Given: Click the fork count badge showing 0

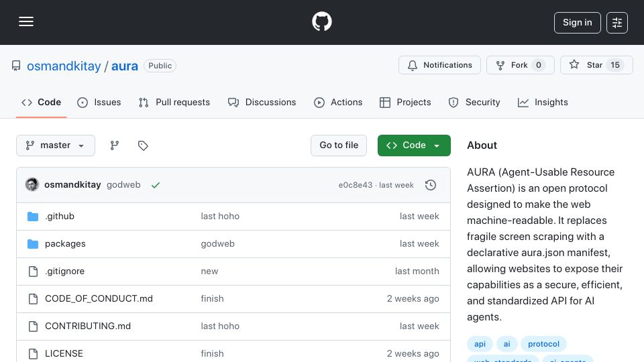Looking at the screenshot, I should [x=539, y=65].
